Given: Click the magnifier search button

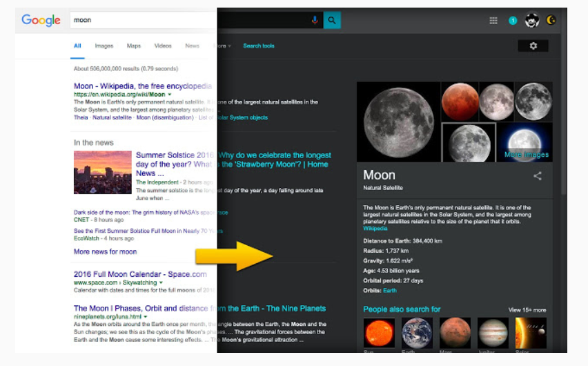Looking at the screenshot, I should 332,20.
